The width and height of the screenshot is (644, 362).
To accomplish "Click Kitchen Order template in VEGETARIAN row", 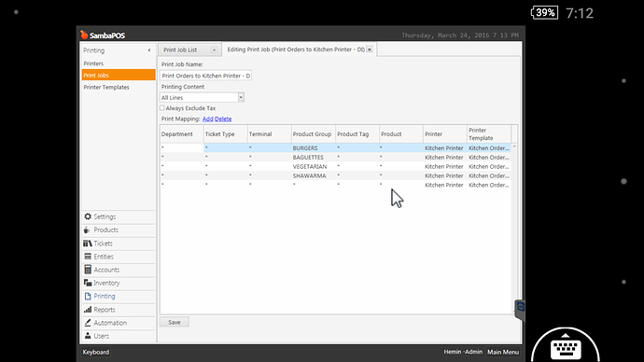I will [x=489, y=166].
